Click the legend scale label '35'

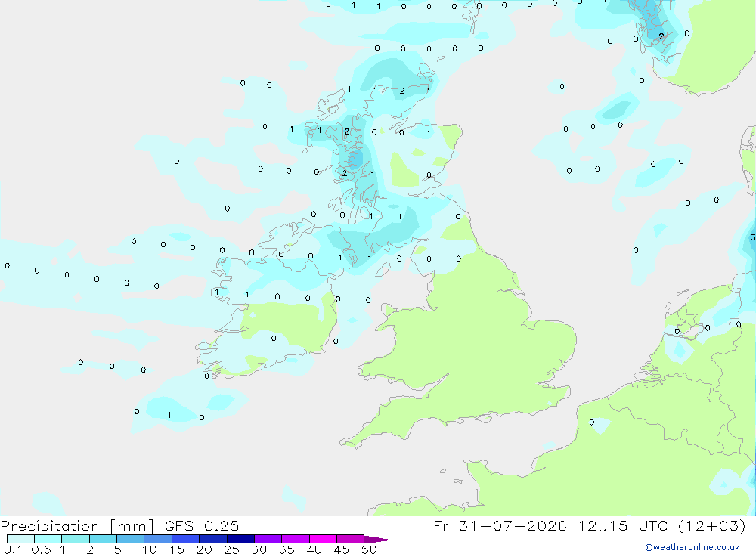(287, 549)
